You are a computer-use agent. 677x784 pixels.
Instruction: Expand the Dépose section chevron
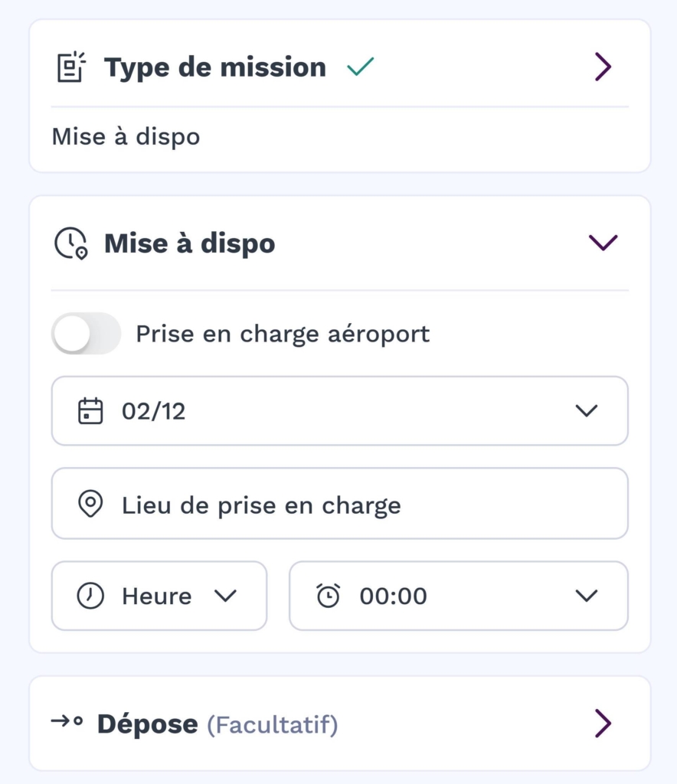click(603, 723)
